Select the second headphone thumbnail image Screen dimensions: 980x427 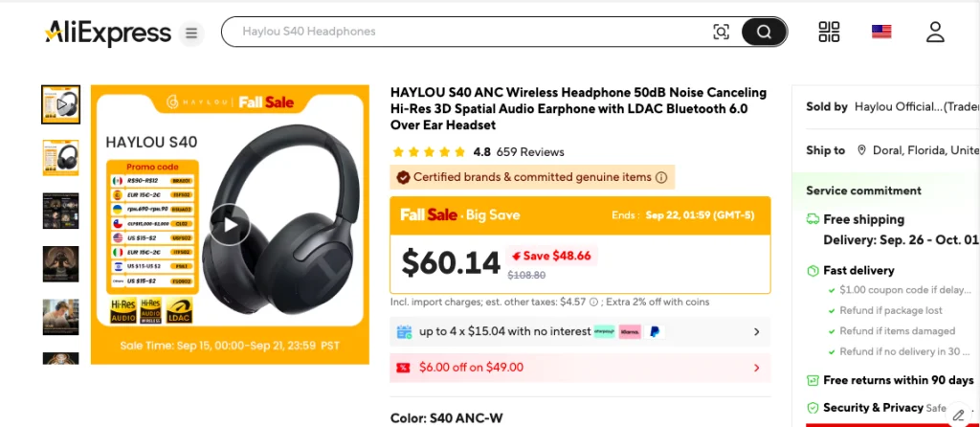(60, 157)
